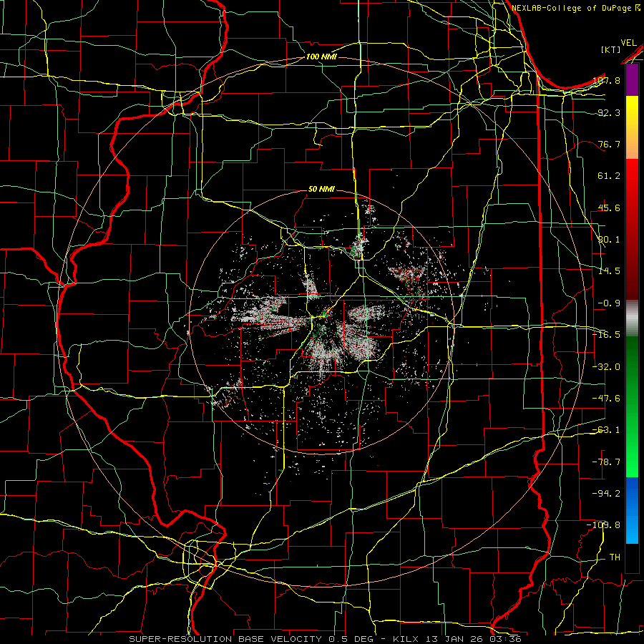Click the -63.1 legend value
This screenshot has height=644, width=644.
tap(607, 430)
